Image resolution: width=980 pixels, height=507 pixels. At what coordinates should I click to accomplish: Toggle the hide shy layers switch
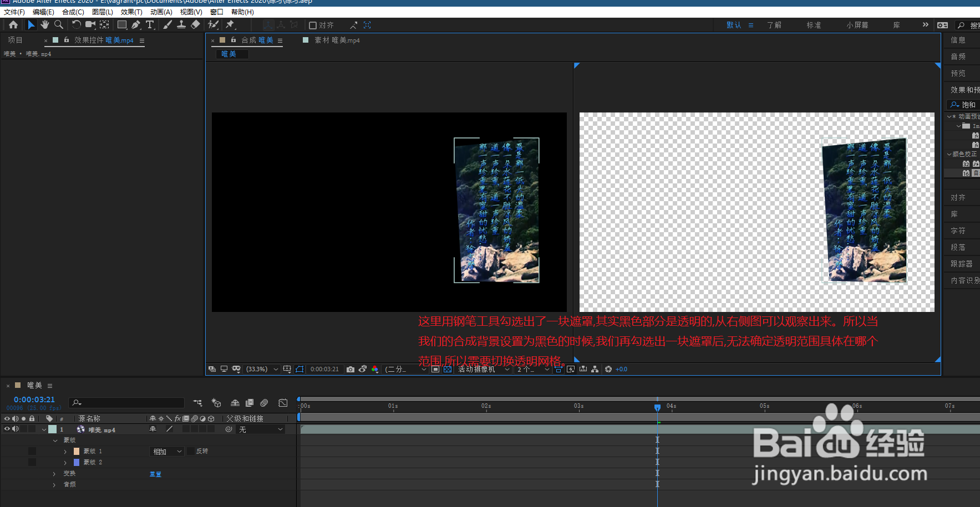point(235,403)
